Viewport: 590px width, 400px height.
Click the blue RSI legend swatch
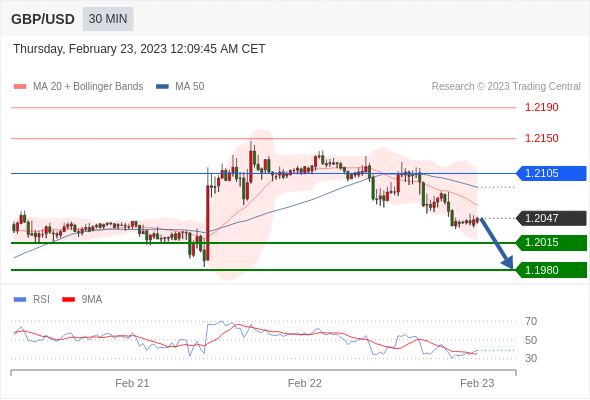point(20,300)
